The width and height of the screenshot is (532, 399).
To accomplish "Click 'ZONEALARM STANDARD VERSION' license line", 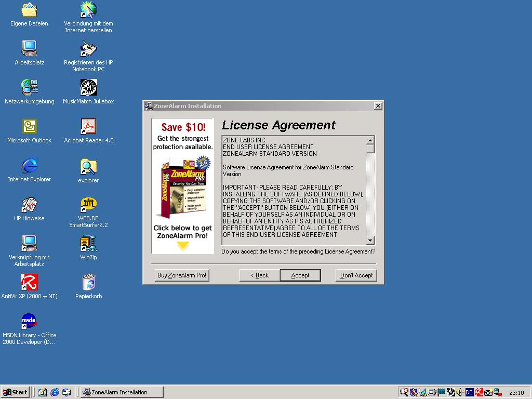I will click(x=270, y=154).
